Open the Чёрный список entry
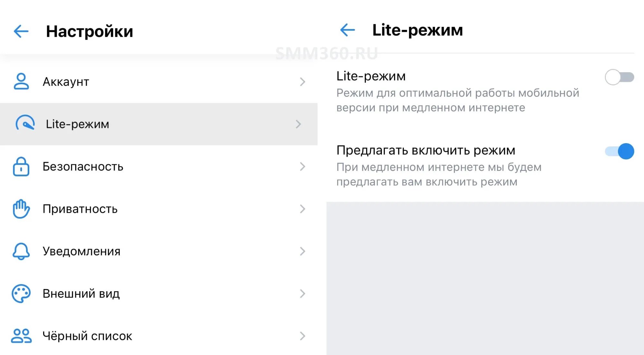The height and width of the screenshot is (355, 644). click(x=159, y=336)
